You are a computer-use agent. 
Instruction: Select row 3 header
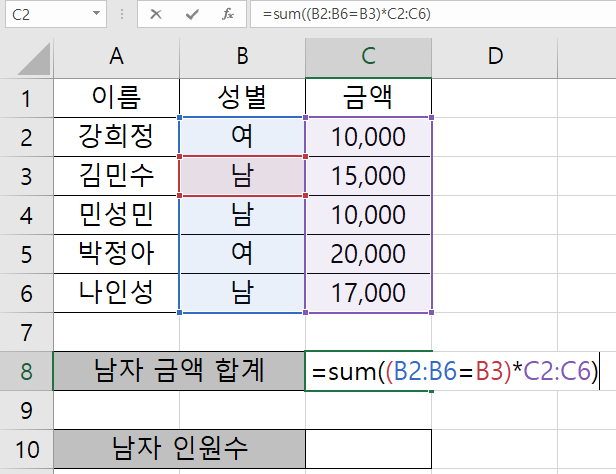[26, 176]
